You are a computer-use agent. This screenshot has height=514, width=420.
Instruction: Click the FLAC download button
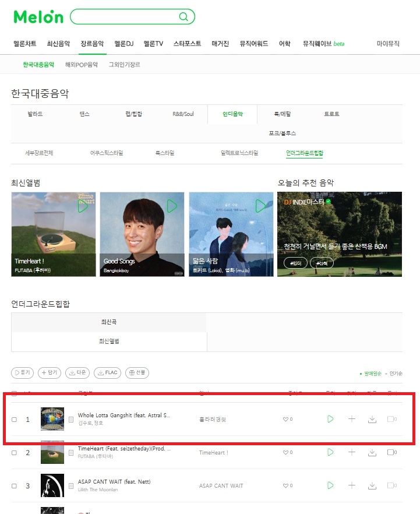(107, 373)
